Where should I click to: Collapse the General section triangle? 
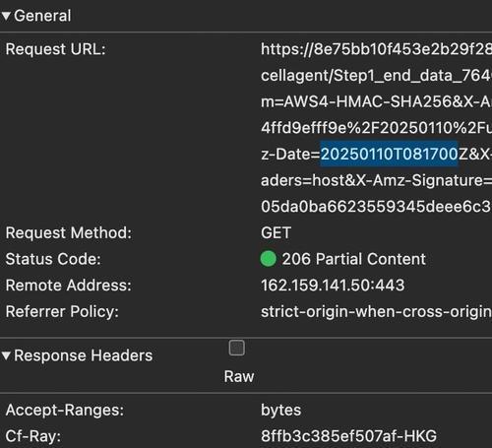point(6,16)
